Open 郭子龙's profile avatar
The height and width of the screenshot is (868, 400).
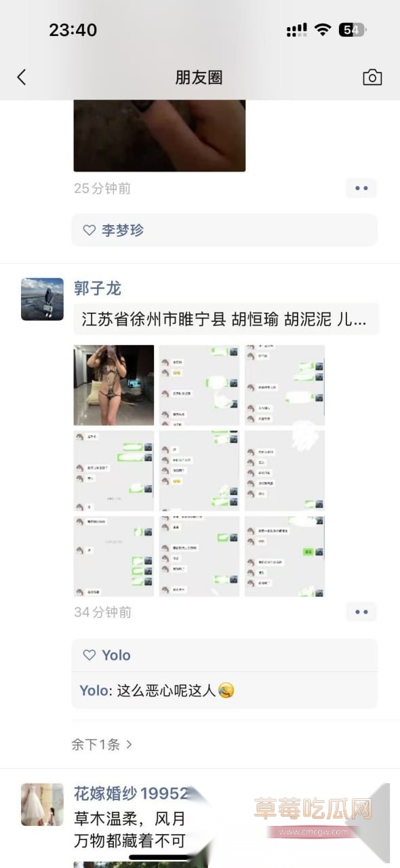click(x=42, y=299)
